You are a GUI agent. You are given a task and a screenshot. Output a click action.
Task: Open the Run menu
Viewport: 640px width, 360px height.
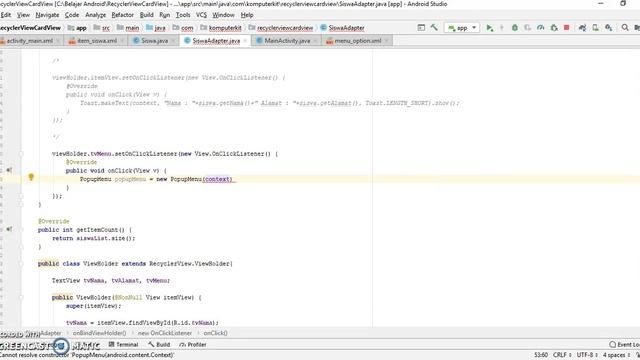click(x=164, y=15)
